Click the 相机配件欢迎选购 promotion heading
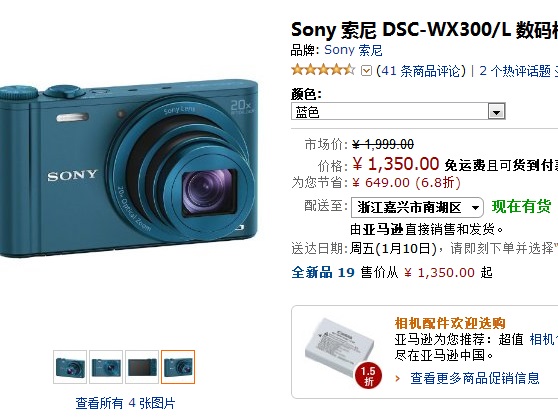558x417 pixels. (x=450, y=323)
